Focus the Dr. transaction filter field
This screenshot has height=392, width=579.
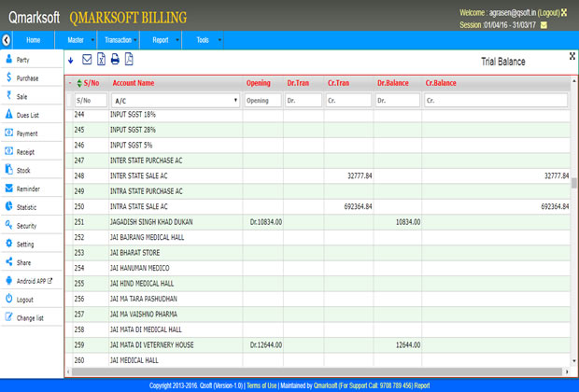click(304, 101)
